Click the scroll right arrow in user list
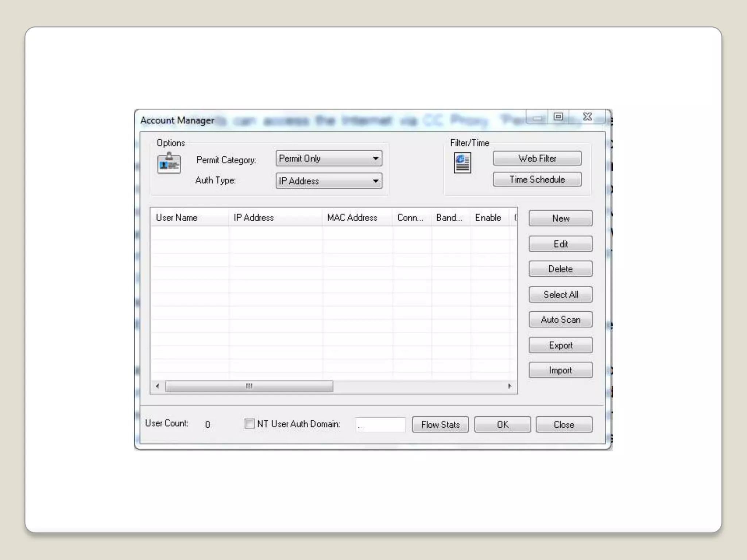 [x=510, y=386]
